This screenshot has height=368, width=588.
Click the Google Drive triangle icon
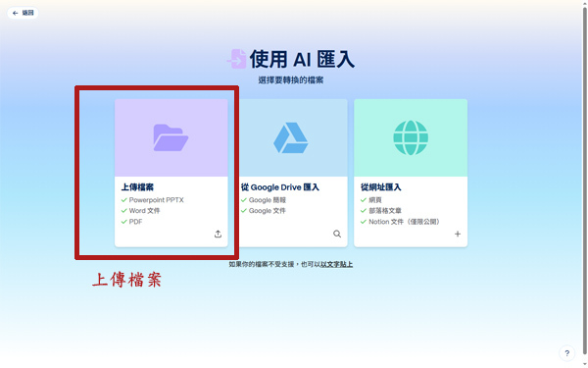[x=291, y=137]
